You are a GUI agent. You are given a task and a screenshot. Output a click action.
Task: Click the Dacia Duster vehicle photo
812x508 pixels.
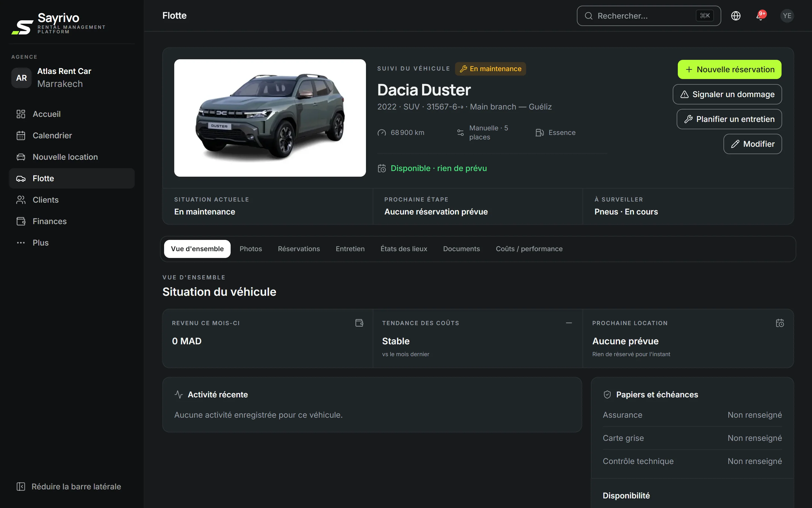pos(270,118)
